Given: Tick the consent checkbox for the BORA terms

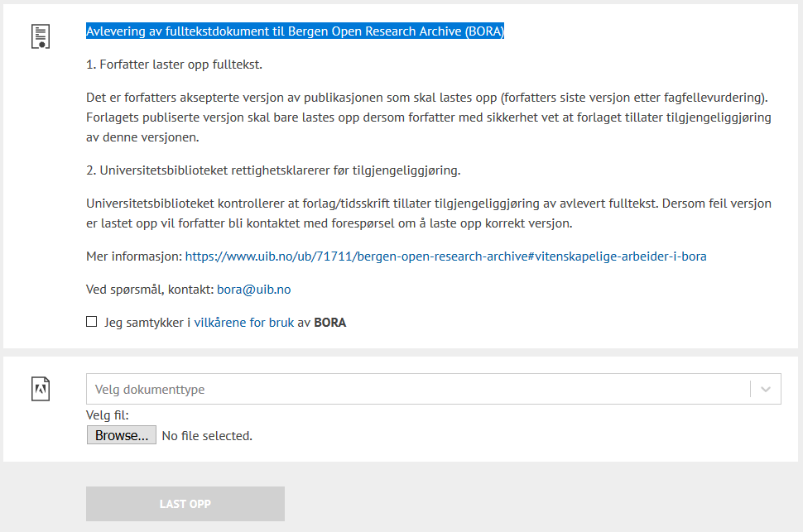Looking at the screenshot, I should pyautogui.click(x=92, y=322).
